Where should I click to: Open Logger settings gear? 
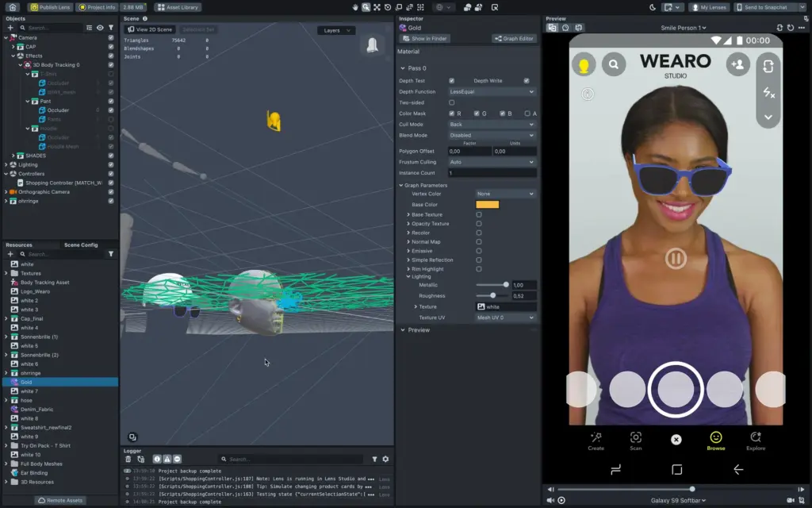click(385, 459)
